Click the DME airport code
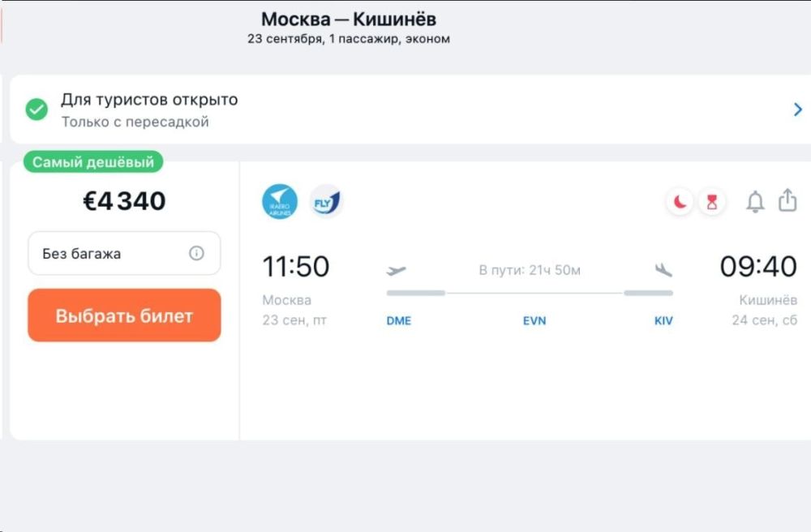This screenshot has height=532, width=811. pos(398,320)
